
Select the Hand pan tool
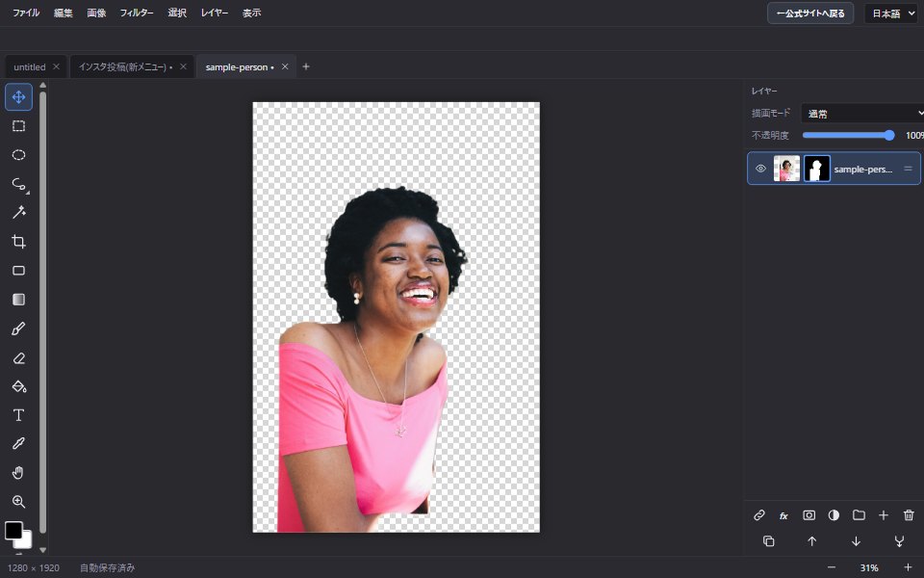19,472
